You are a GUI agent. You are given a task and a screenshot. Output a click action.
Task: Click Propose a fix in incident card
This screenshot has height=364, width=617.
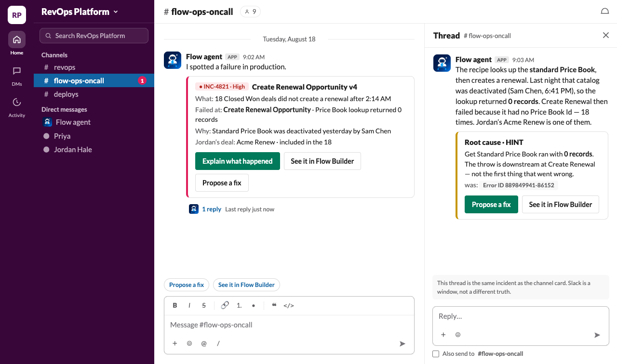coord(222,183)
